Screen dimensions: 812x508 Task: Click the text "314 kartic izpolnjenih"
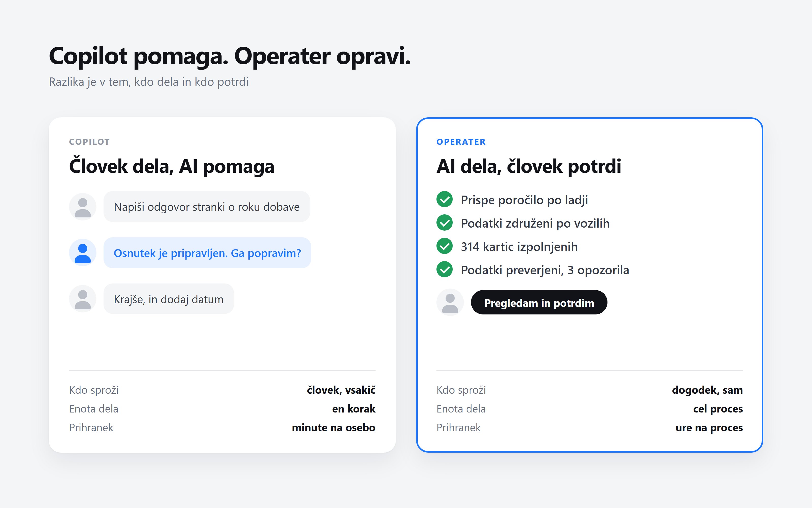point(519,247)
